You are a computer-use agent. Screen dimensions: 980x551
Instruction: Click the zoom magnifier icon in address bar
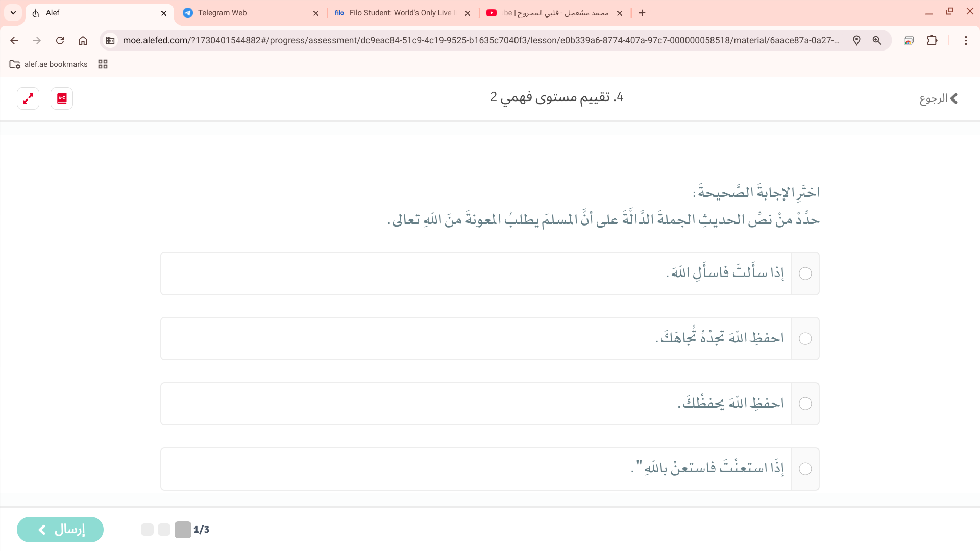pyautogui.click(x=877, y=40)
